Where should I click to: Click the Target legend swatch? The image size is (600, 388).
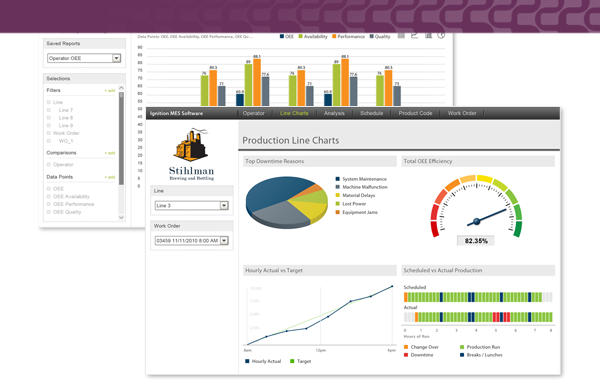pos(292,361)
